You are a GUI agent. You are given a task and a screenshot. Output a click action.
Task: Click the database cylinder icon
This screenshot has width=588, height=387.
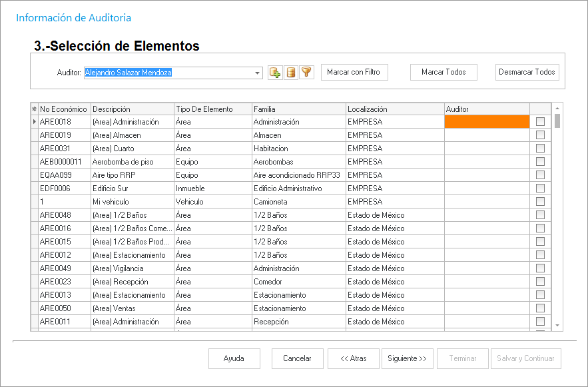point(291,73)
